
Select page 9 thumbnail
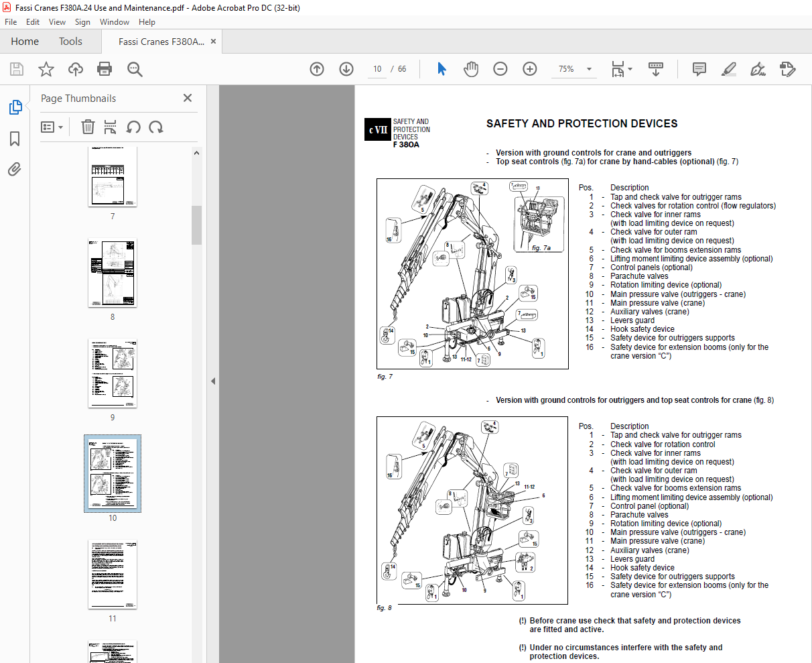tap(113, 373)
